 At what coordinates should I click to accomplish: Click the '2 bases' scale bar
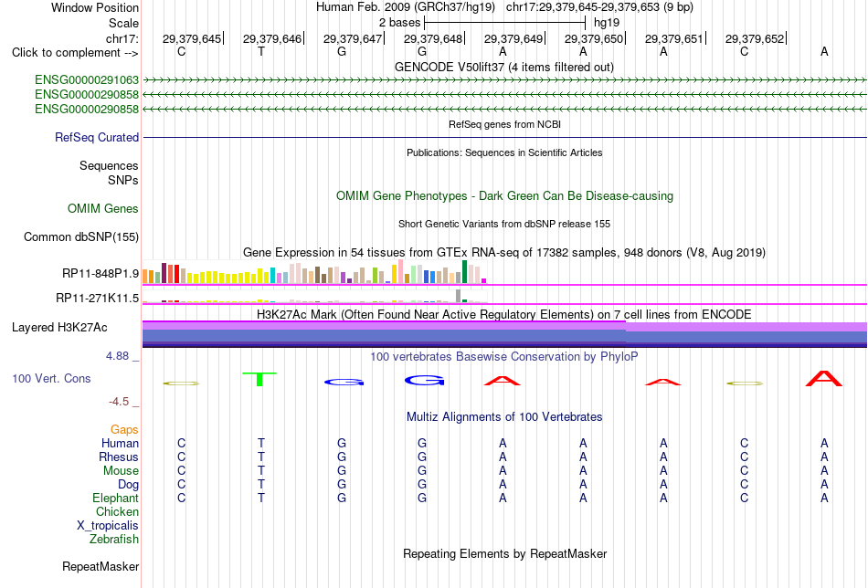coord(504,23)
